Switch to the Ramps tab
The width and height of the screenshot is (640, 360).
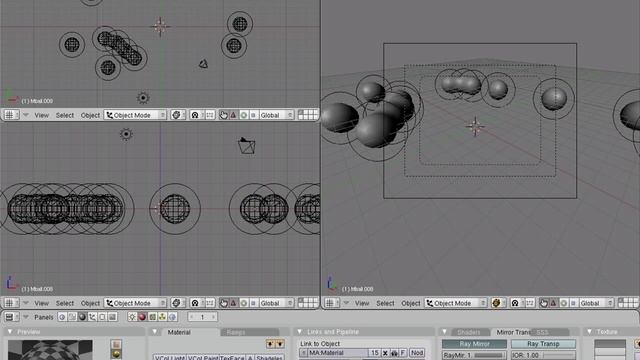[x=249, y=332]
